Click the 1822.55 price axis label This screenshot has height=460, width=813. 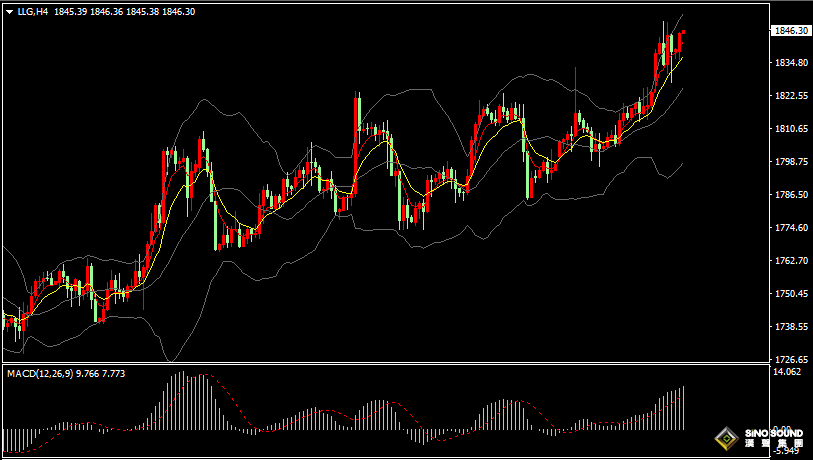pos(790,96)
